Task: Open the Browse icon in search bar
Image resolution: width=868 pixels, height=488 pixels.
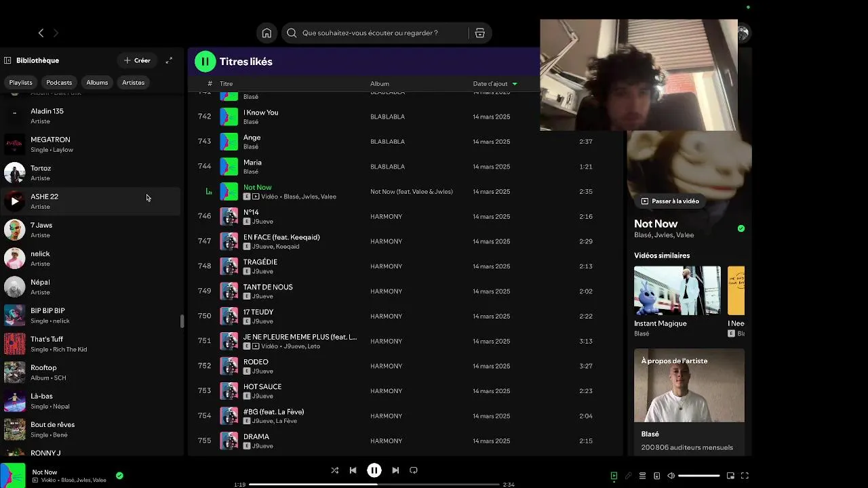Action: click(479, 33)
